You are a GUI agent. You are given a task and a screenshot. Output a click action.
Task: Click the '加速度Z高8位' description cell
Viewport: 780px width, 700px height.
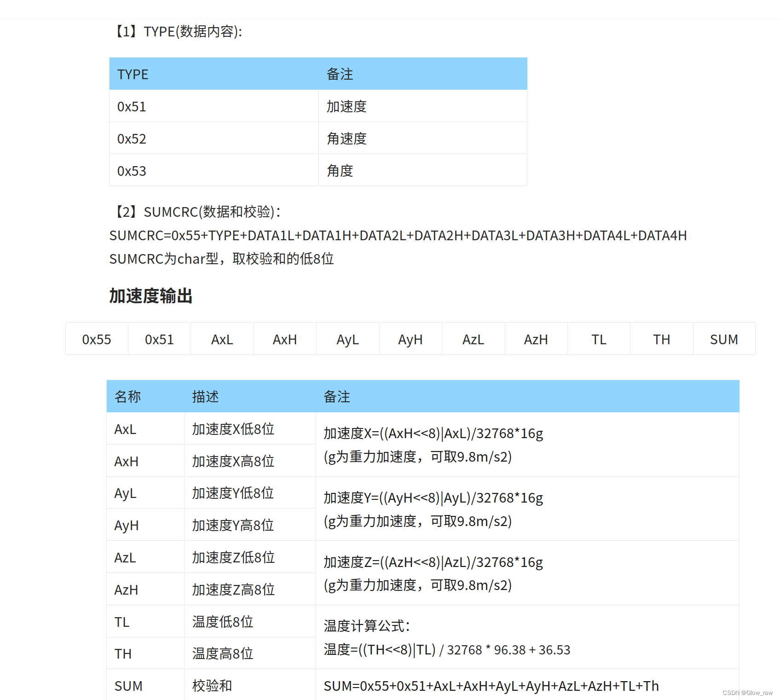point(250,589)
